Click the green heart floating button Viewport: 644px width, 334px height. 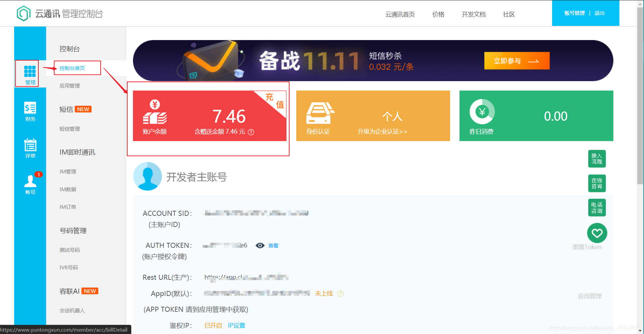pyautogui.click(x=597, y=233)
